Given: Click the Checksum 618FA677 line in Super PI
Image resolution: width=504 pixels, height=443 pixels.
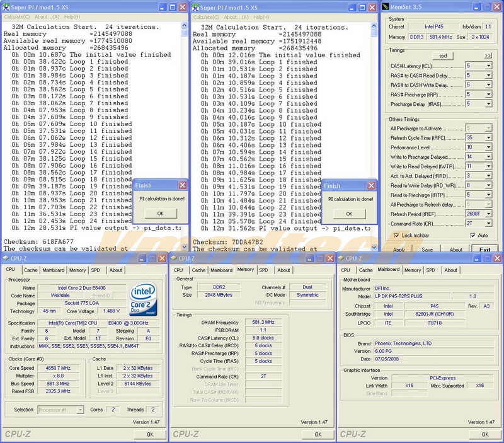Looking at the screenshot, I should (38, 241).
